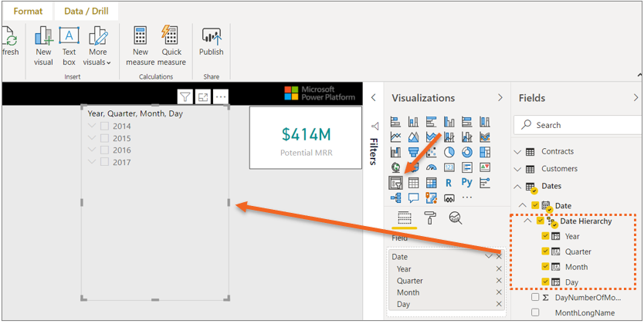Check the 2015 slicer checkbox

pyautogui.click(x=105, y=138)
